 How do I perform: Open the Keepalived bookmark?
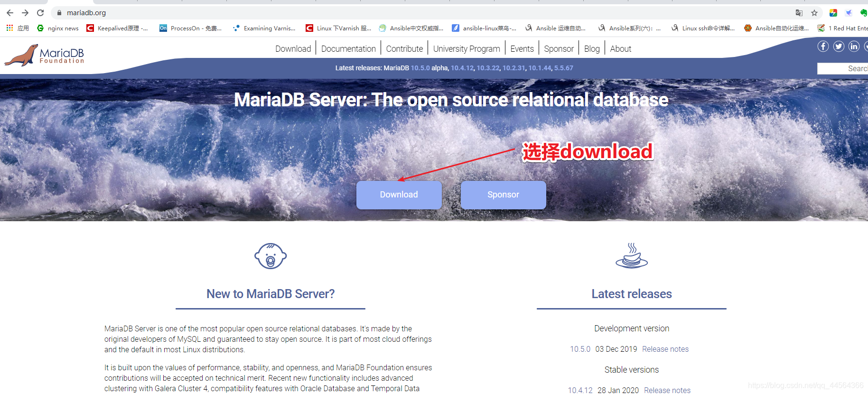tap(117, 28)
